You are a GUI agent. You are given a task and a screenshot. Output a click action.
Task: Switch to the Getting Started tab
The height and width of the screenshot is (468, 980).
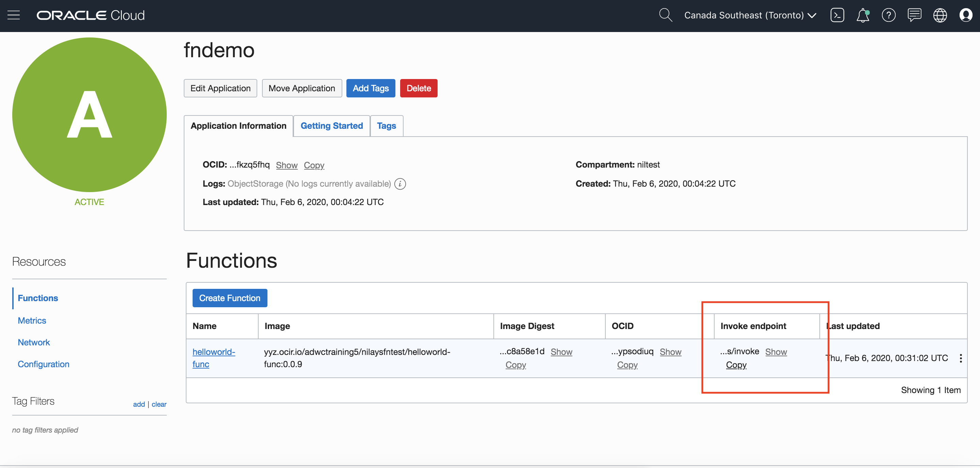tap(331, 126)
